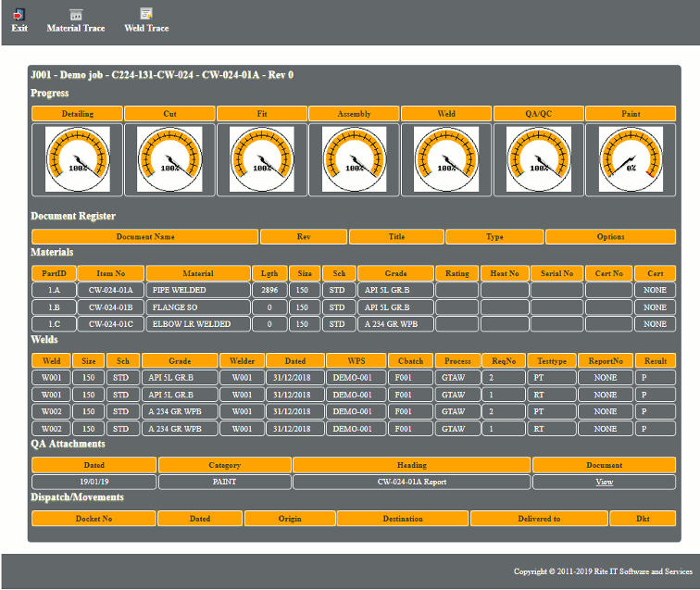
Task: Click the Testtype column header
Action: point(552,361)
